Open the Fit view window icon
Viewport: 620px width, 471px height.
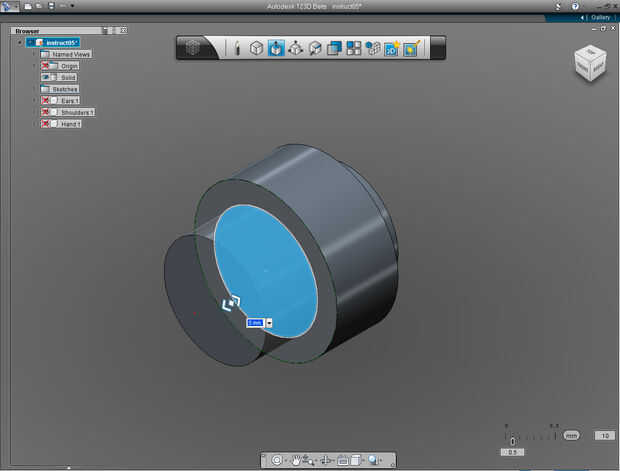(x=343, y=460)
